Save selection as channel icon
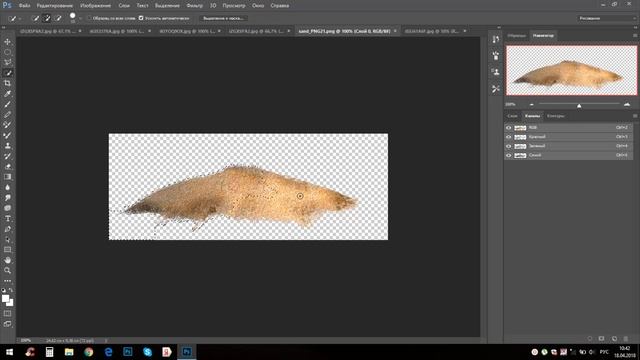This screenshot has width=640, height=360. coord(602,339)
